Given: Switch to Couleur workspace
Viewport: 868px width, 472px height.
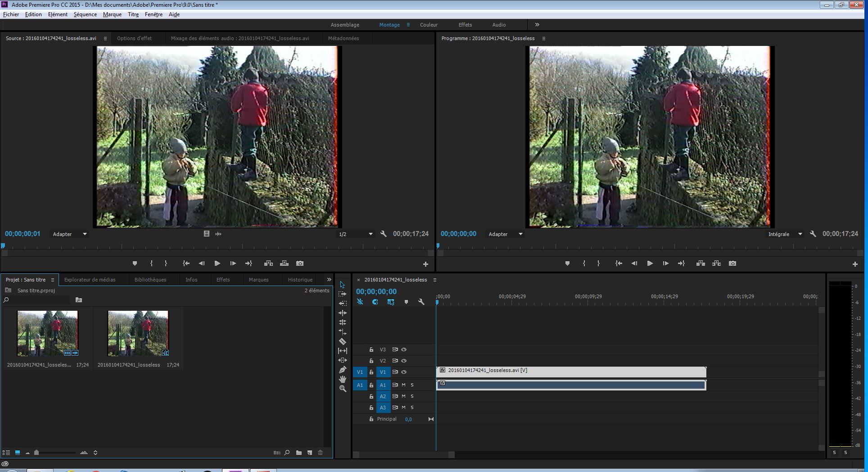Looking at the screenshot, I should point(429,25).
